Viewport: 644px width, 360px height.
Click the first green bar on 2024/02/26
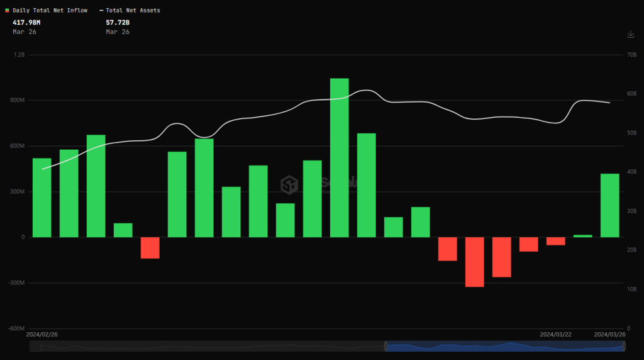click(x=42, y=198)
